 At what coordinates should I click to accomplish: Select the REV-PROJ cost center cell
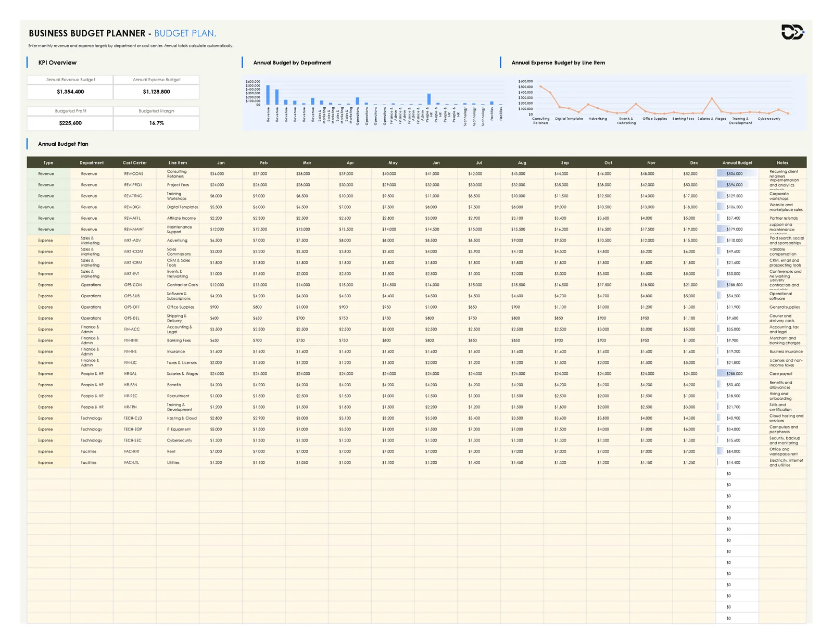135,185
